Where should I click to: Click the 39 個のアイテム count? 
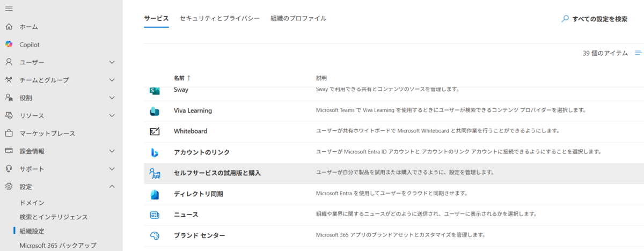[x=605, y=53]
